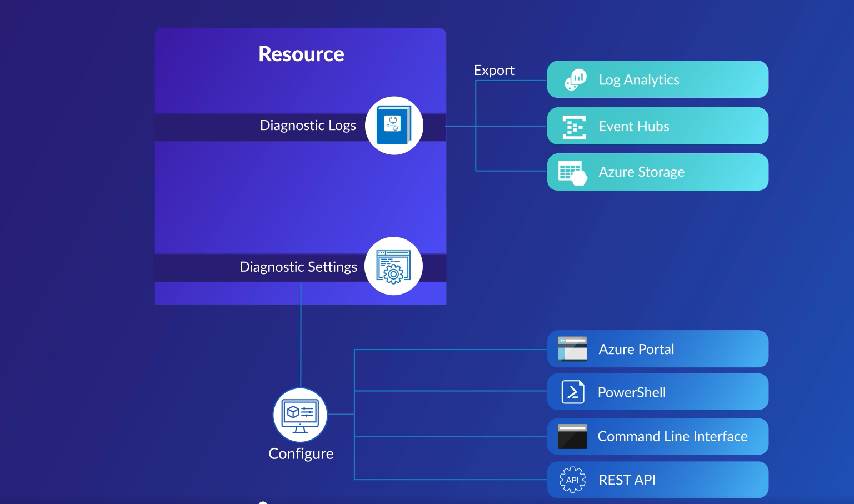Click the Azure Portal browser window icon
Screen dimensions: 854x504
[x=573, y=349]
